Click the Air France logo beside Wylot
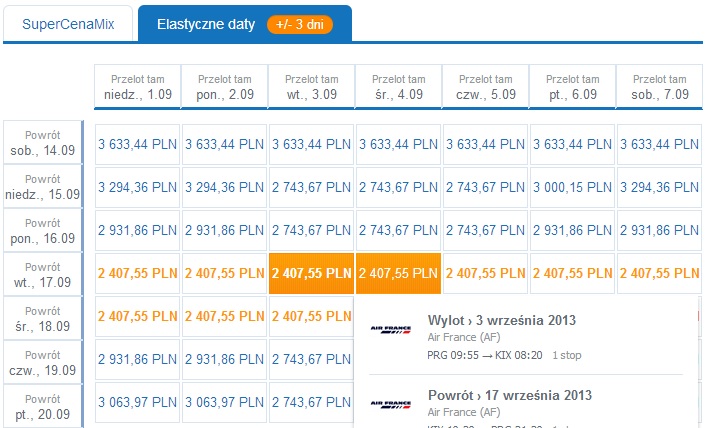 [x=390, y=330]
